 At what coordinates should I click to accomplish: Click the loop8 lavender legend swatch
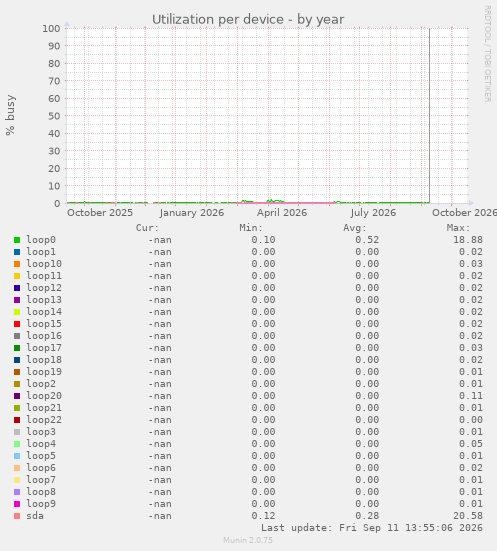coord(17,492)
